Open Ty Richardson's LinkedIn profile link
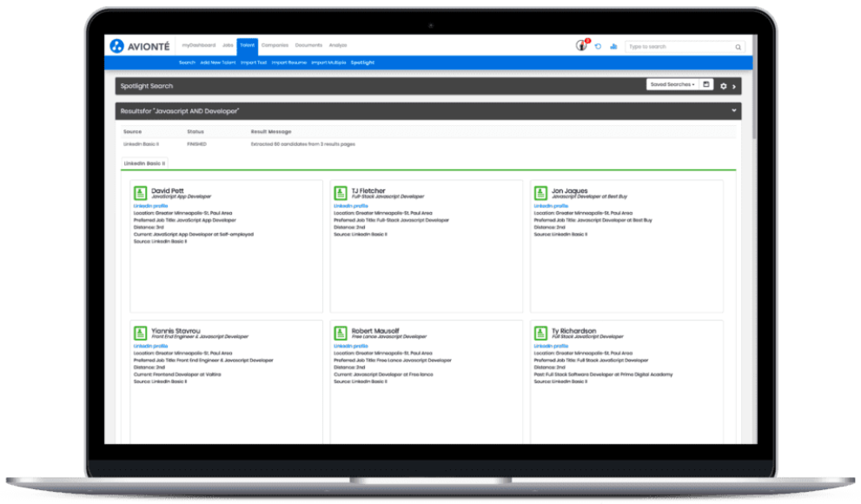The height and width of the screenshot is (504, 861). click(x=552, y=346)
